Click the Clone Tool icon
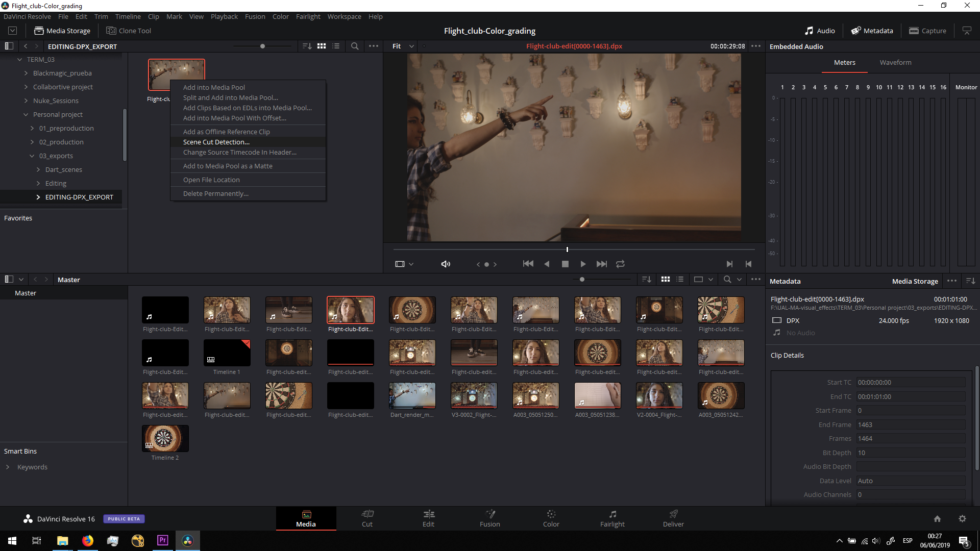Image resolution: width=980 pixels, height=551 pixels. [111, 31]
